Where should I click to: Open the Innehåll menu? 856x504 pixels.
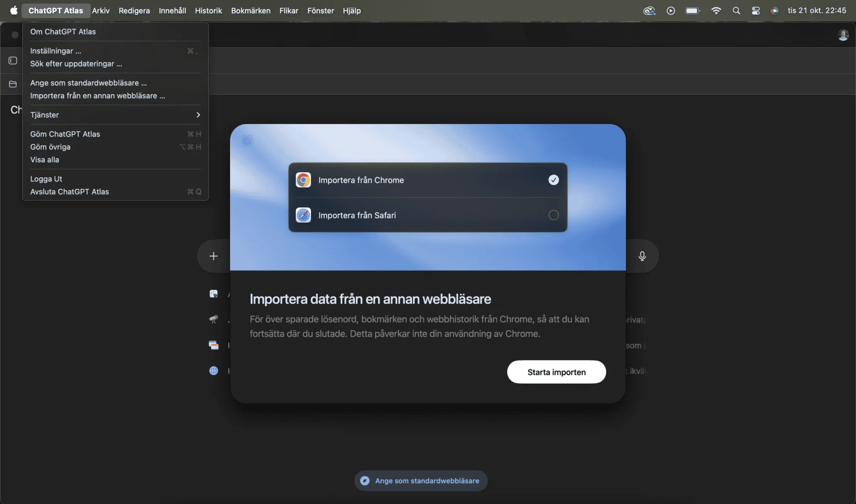[x=172, y=10]
